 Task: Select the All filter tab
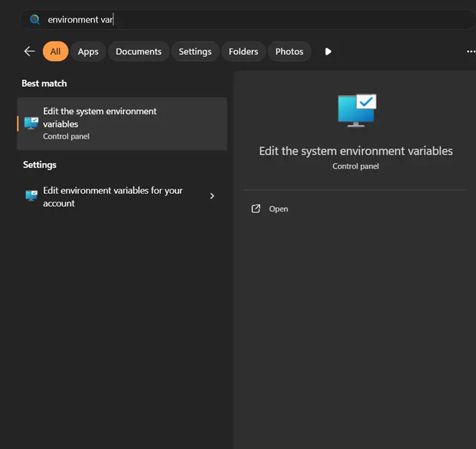[55, 52]
